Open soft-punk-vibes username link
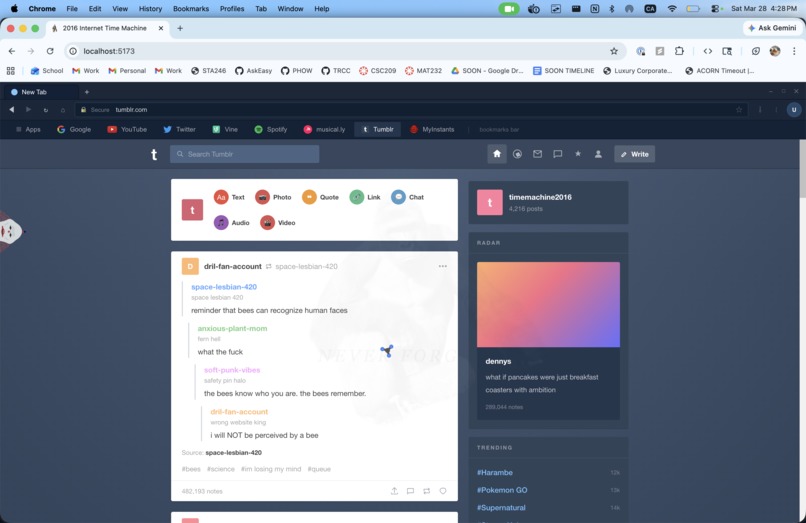Viewport: 806px width, 523px height. (232, 370)
